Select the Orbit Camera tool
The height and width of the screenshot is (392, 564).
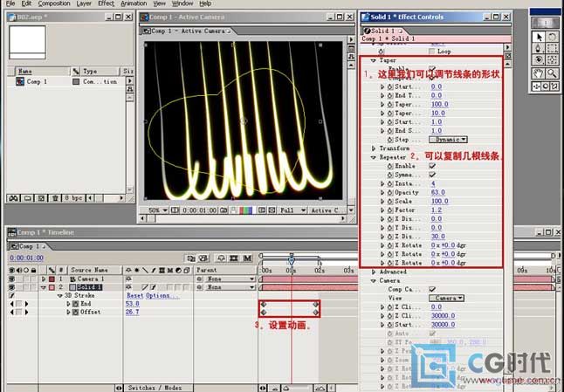point(539,59)
